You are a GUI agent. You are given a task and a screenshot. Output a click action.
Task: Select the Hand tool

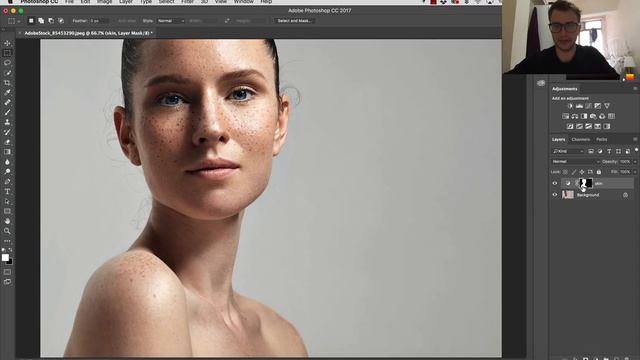point(7,221)
